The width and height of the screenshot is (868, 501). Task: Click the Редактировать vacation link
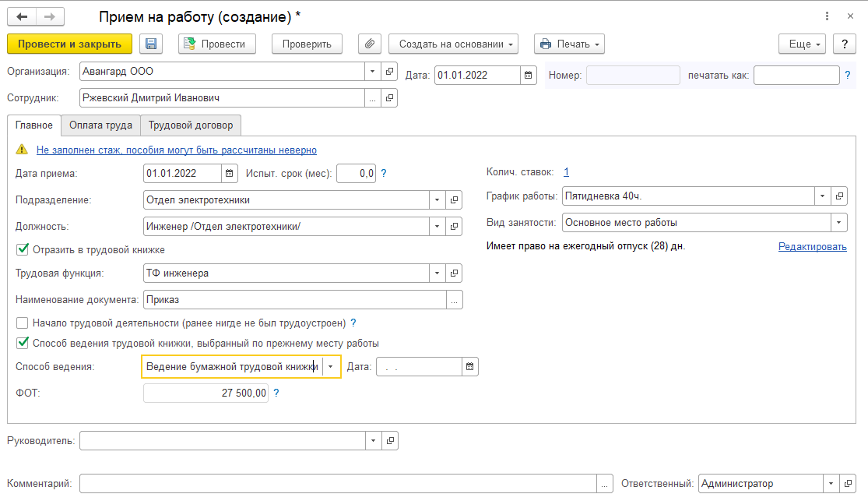[812, 246]
